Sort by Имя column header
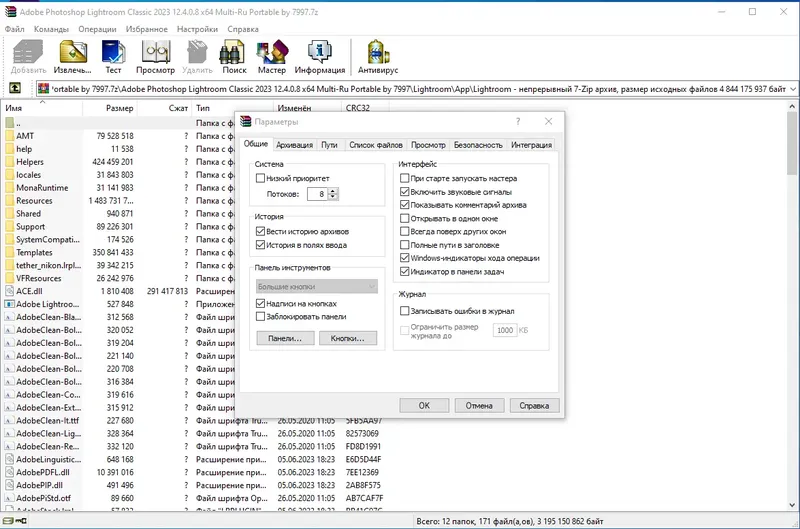This screenshot has height=529, width=800. (42, 108)
